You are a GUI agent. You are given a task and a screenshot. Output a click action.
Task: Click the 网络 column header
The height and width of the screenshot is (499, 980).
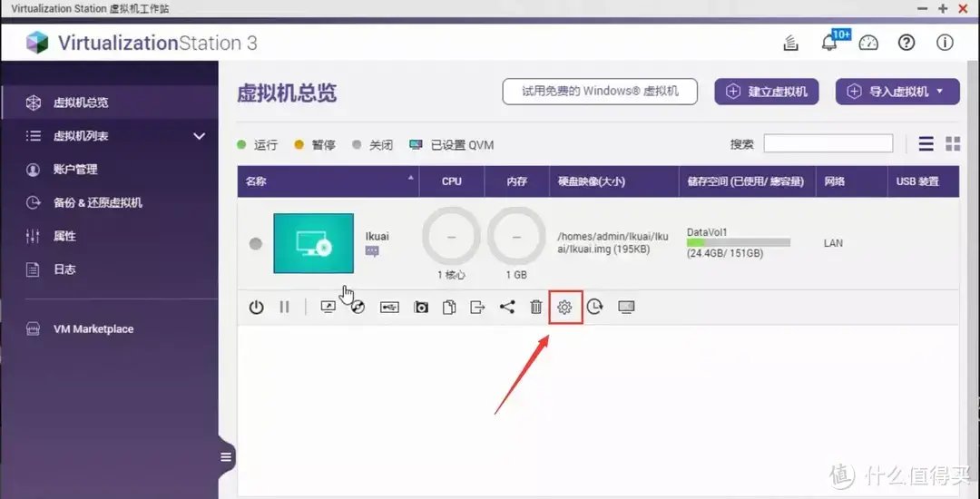click(x=852, y=181)
